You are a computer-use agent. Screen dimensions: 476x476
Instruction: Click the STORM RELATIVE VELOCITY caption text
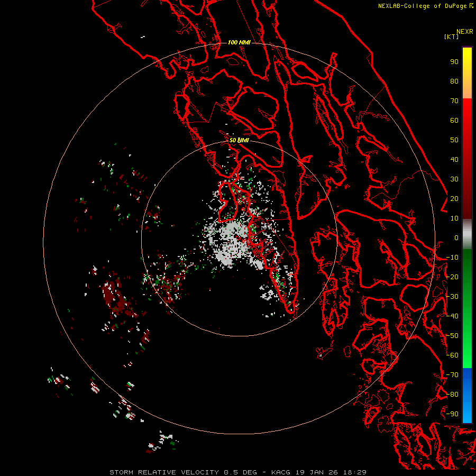(x=164, y=472)
